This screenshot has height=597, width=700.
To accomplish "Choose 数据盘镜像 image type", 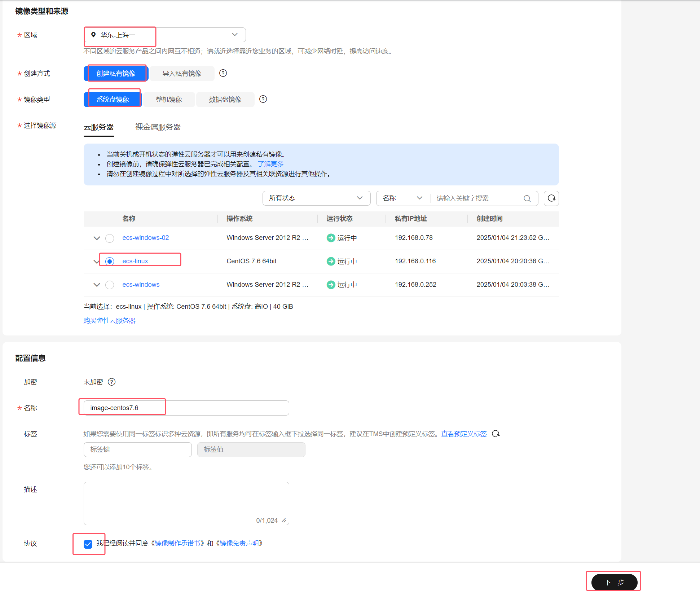I will click(x=225, y=100).
